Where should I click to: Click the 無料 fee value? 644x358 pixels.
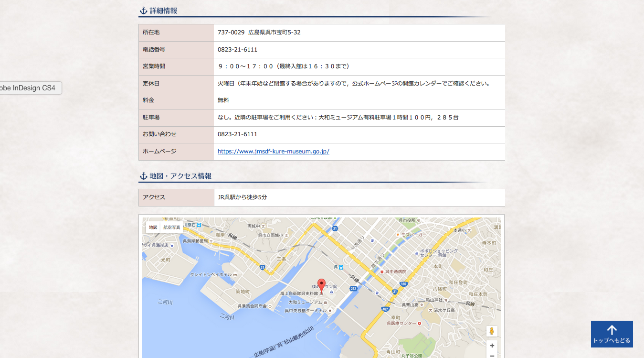click(223, 100)
